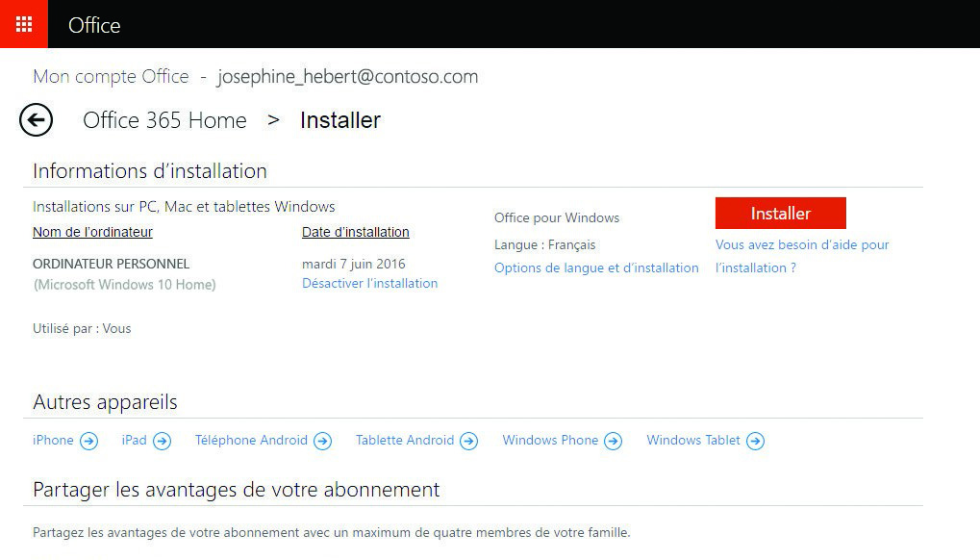The image size is (980, 560).
Task: Open the iPad link
Action: point(135,440)
